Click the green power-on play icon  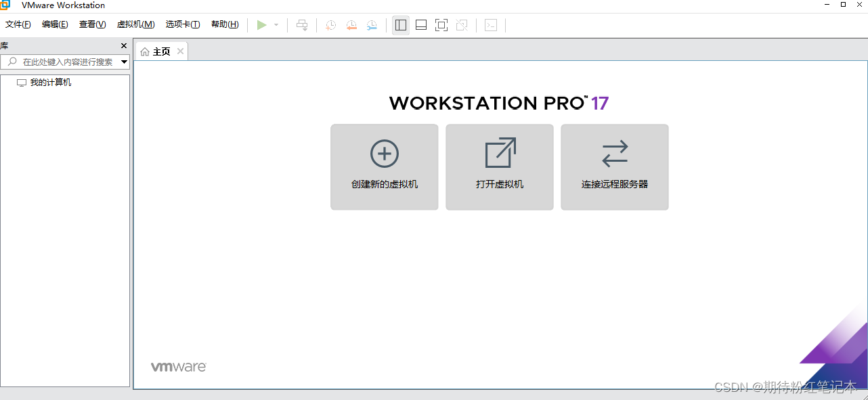(x=262, y=25)
